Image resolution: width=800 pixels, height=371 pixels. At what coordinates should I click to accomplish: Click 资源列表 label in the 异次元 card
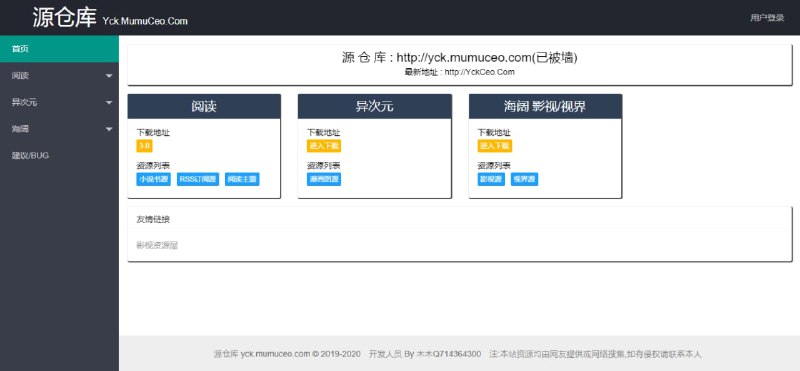click(323, 165)
